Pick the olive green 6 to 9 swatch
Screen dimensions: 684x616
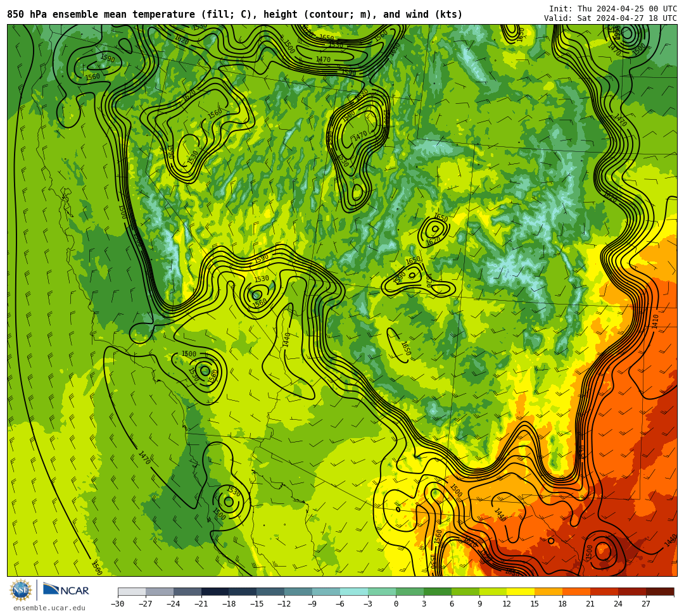click(x=465, y=591)
